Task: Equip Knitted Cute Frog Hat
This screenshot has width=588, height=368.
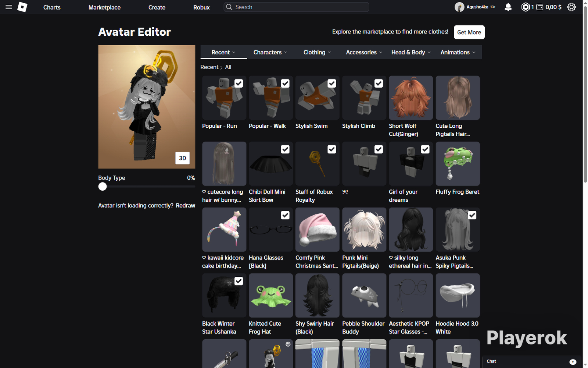Action: pyautogui.click(x=271, y=296)
